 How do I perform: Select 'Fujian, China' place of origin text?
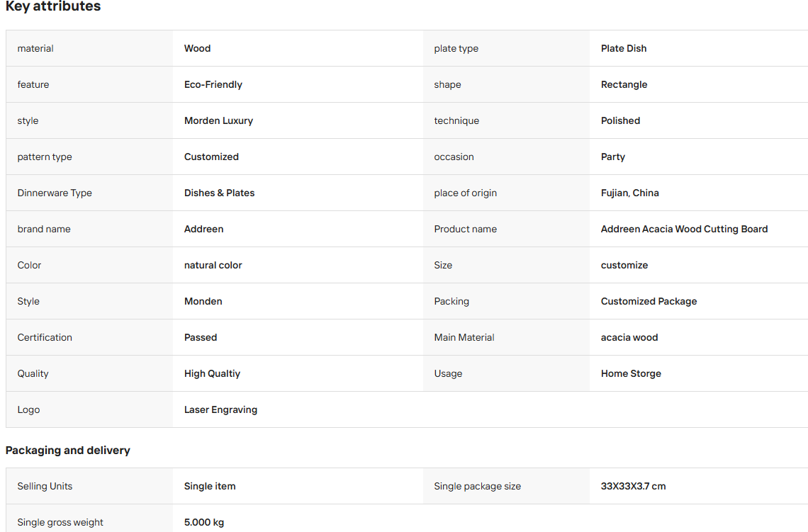coord(629,193)
